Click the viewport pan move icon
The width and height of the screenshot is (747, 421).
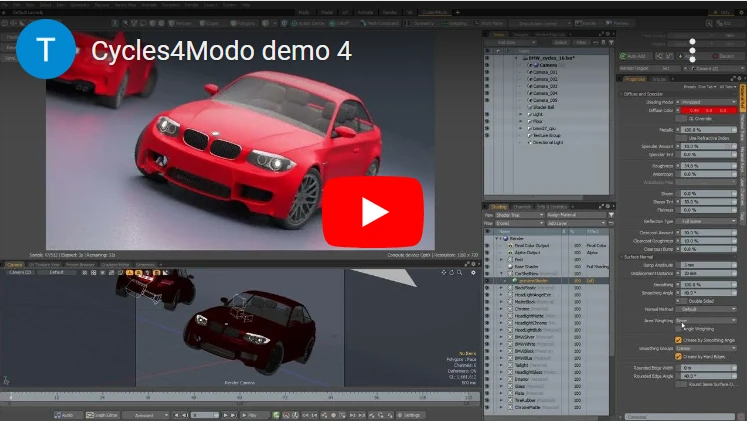444,273
